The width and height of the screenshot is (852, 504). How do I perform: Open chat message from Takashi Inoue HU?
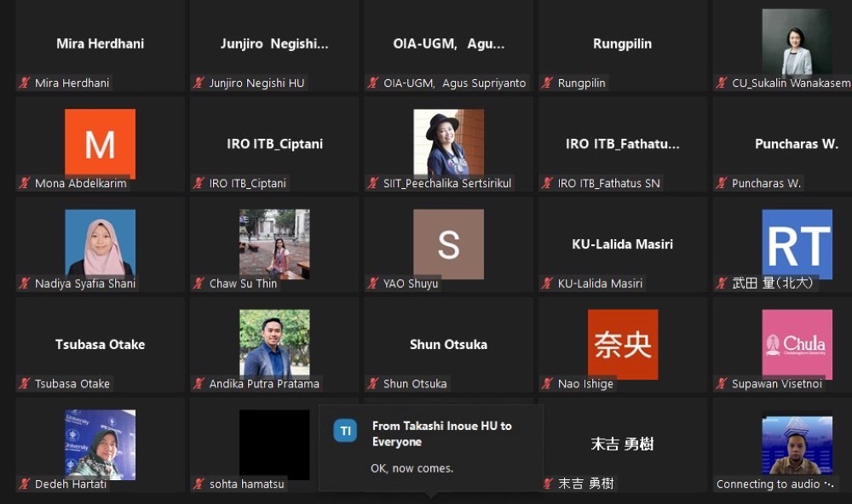click(431, 448)
